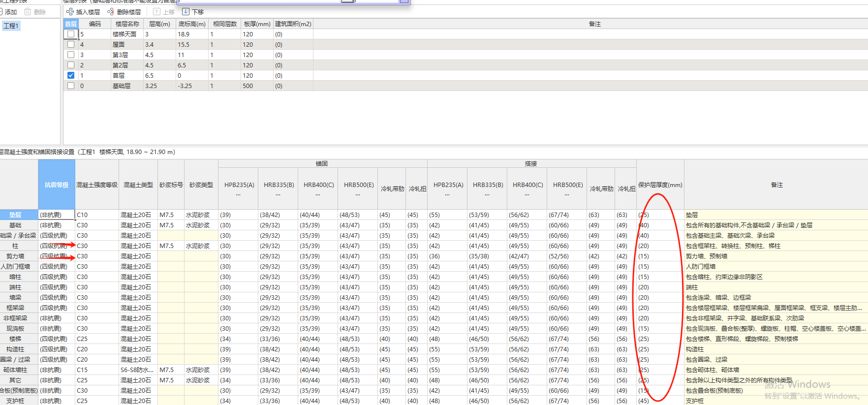Click the 混凝土强度等级 column header
The height and width of the screenshot is (405, 868).
[97, 185]
